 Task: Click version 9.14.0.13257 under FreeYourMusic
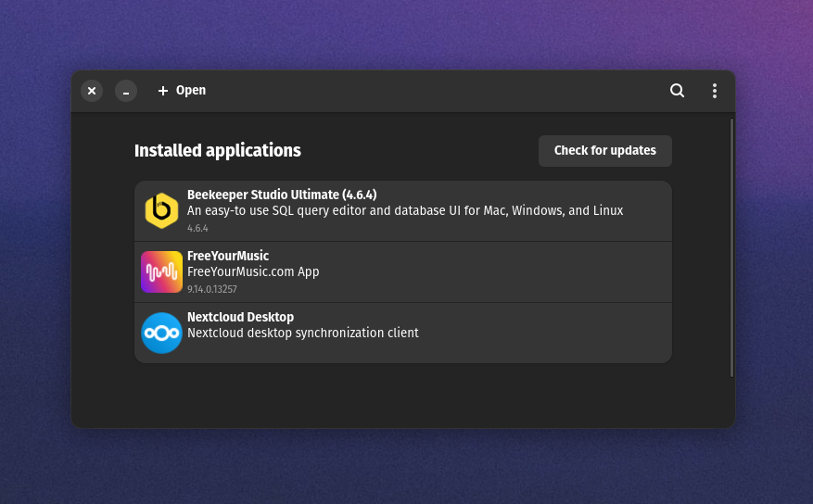(x=212, y=290)
